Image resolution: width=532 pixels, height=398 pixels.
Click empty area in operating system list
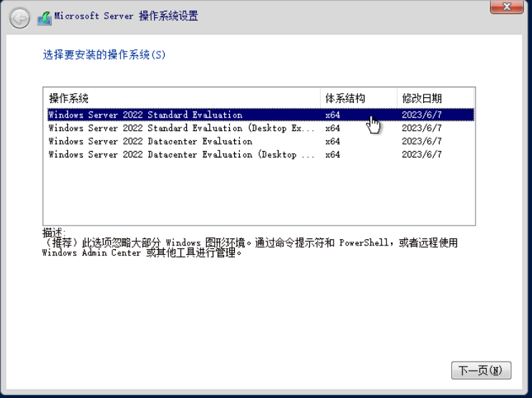(x=258, y=193)
